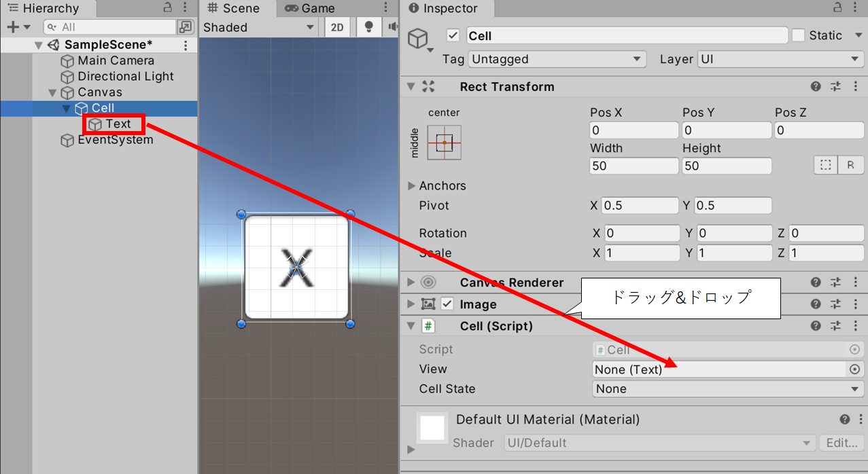Viewport: 868px width, 474px height.
Task: Select the Text object in Hierarchy
Action: click(x=118, y=124)
